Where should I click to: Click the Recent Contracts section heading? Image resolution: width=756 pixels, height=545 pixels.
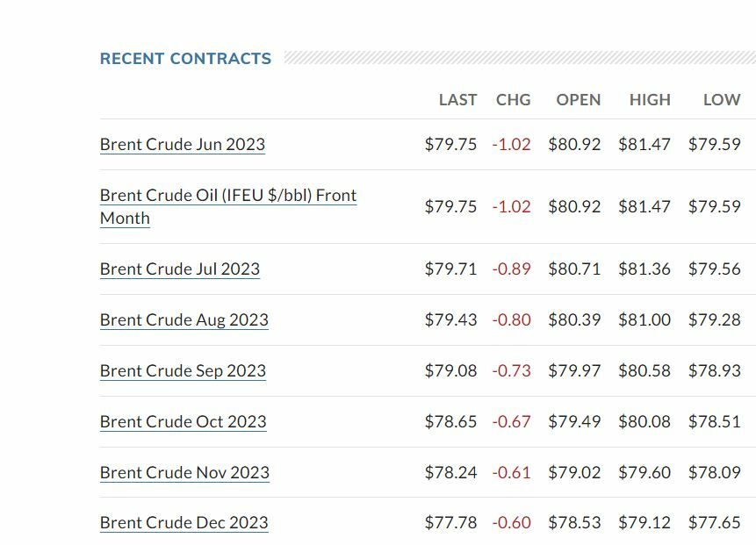click(185, 59)
